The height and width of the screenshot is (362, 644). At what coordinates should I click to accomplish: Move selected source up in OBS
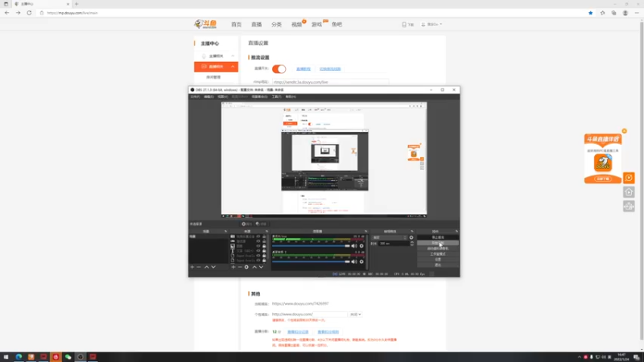pyautogui.click(x=254, y=267)
